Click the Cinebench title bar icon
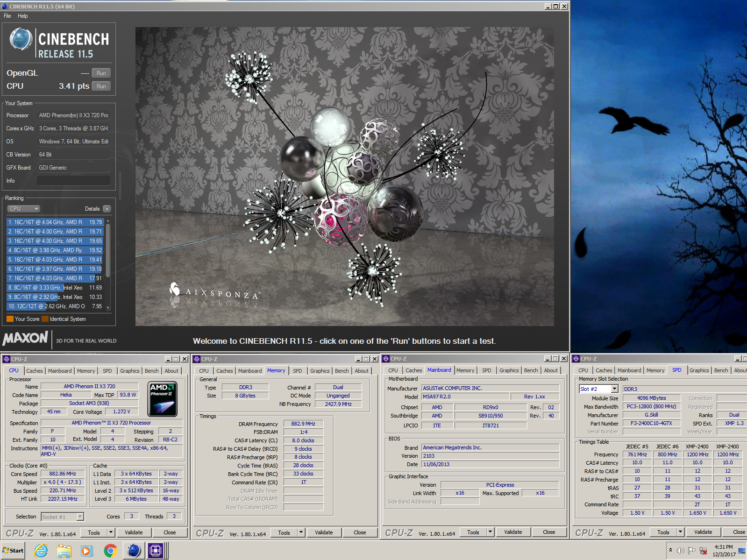Screen dimensions: 747x560 tap(5, 6)
